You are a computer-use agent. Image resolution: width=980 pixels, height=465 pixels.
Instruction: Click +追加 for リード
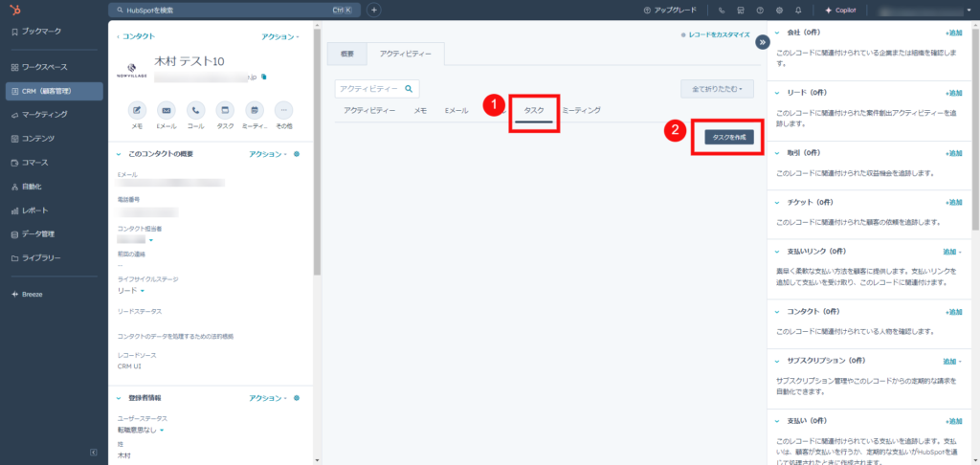(954, 93)
